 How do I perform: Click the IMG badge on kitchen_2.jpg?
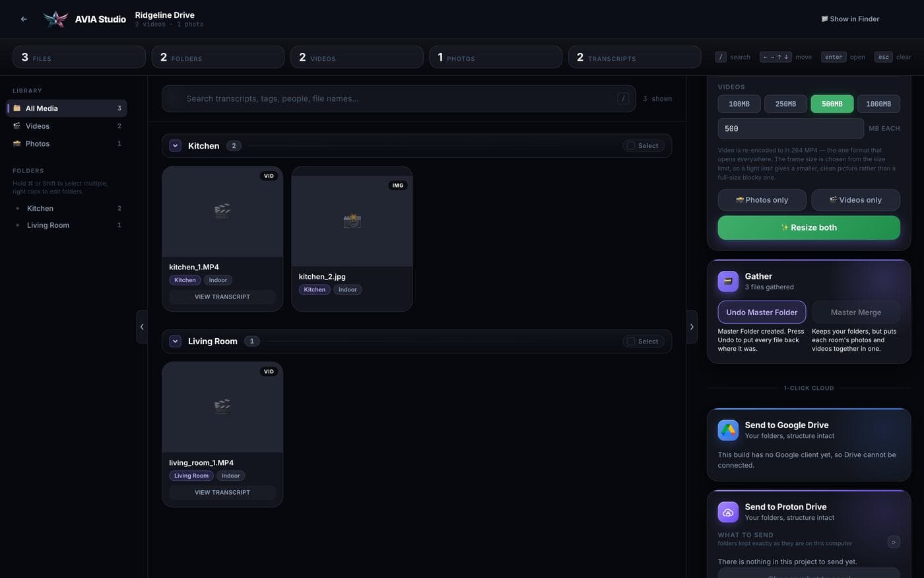click(x=398, y=186)
